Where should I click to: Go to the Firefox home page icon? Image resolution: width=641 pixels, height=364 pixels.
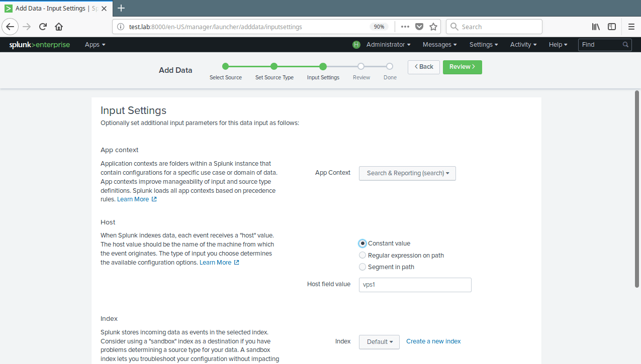[59, 27]
